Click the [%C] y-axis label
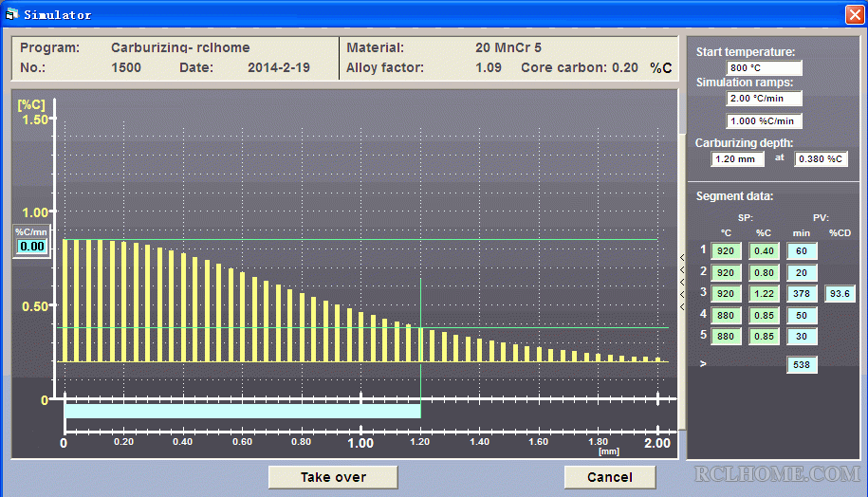The width and height of the screenshot is (868, 497). pos(31,104)
